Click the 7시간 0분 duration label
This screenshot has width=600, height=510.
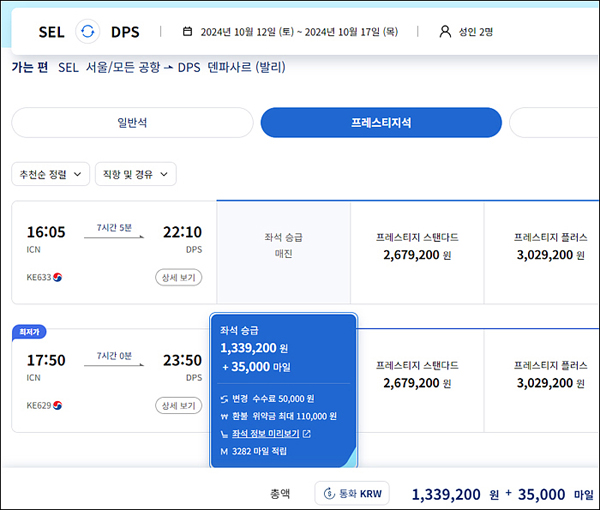tap(114, 356)
